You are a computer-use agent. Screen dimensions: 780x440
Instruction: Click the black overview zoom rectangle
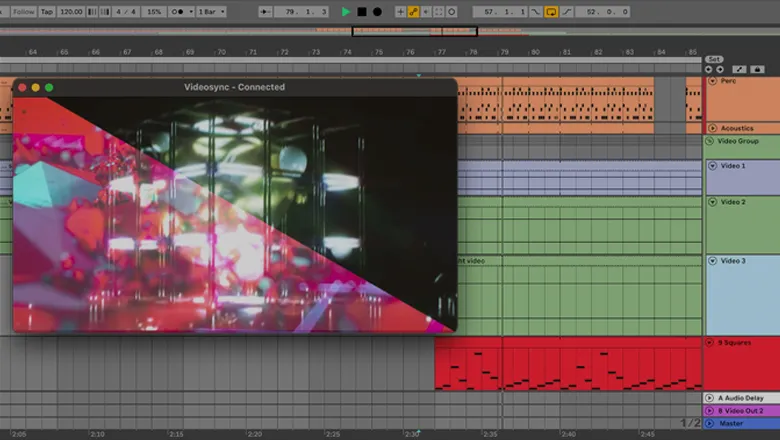414,31
